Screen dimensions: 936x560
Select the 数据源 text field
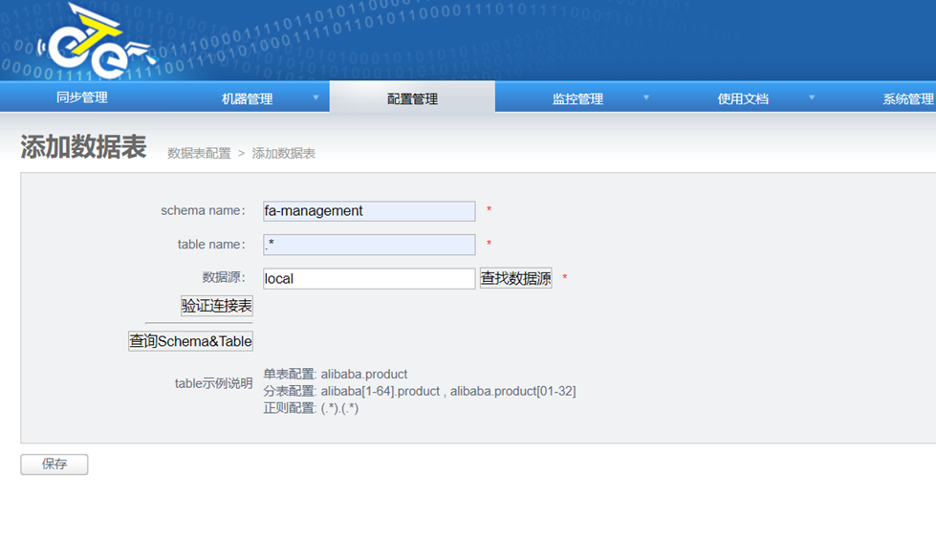[369, 279]
